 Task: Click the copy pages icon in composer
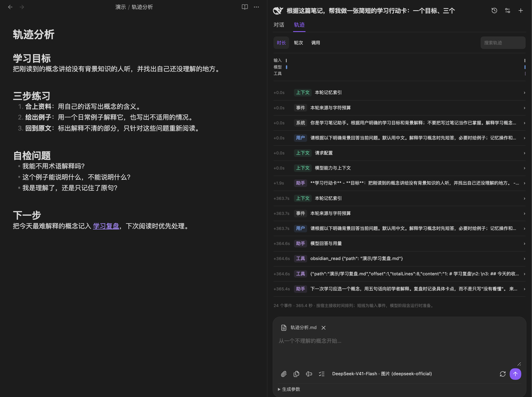pos(296,374)
